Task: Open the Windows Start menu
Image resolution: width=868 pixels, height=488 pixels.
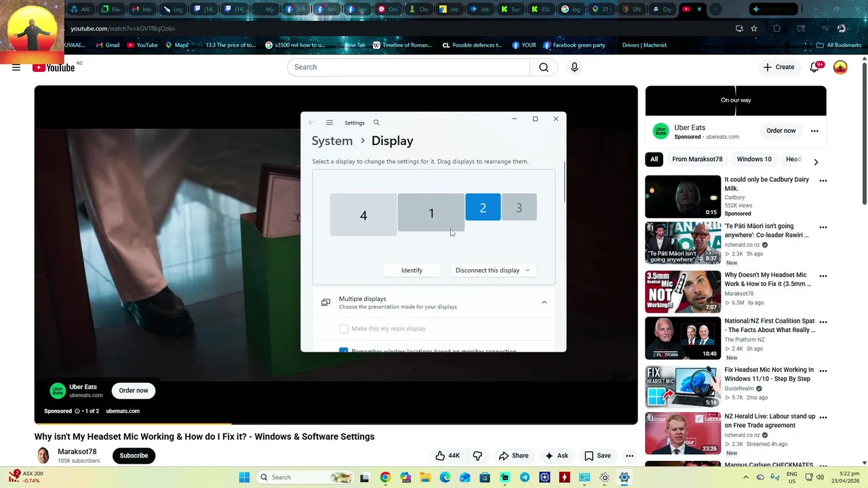Action: click(244, 477)
